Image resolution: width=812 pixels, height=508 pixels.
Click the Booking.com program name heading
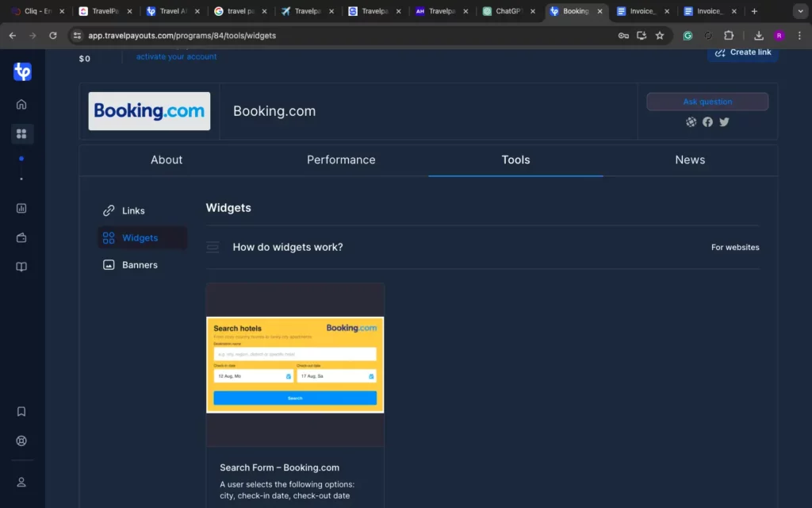click(274, 111)
